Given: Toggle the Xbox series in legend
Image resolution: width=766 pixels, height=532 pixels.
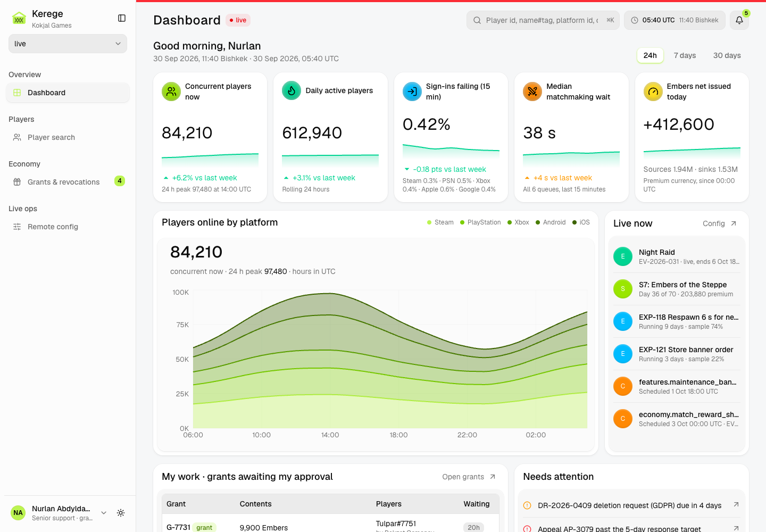Looking at the screenshot, I should (x=518, y=222).
